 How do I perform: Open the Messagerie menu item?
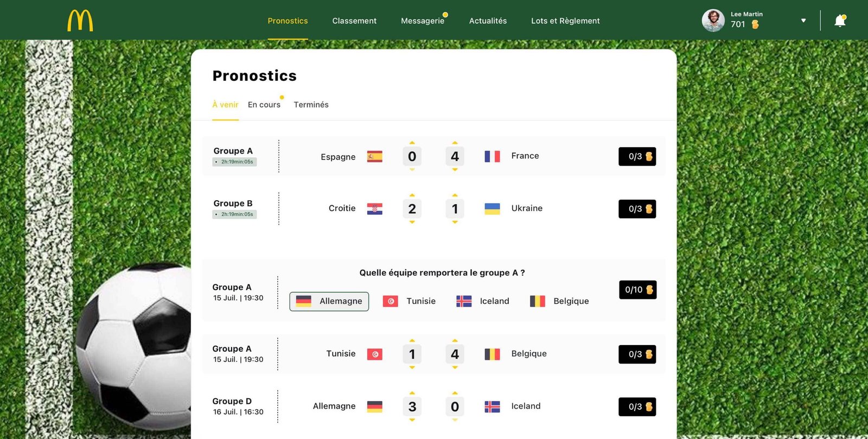tap(423, 21)
